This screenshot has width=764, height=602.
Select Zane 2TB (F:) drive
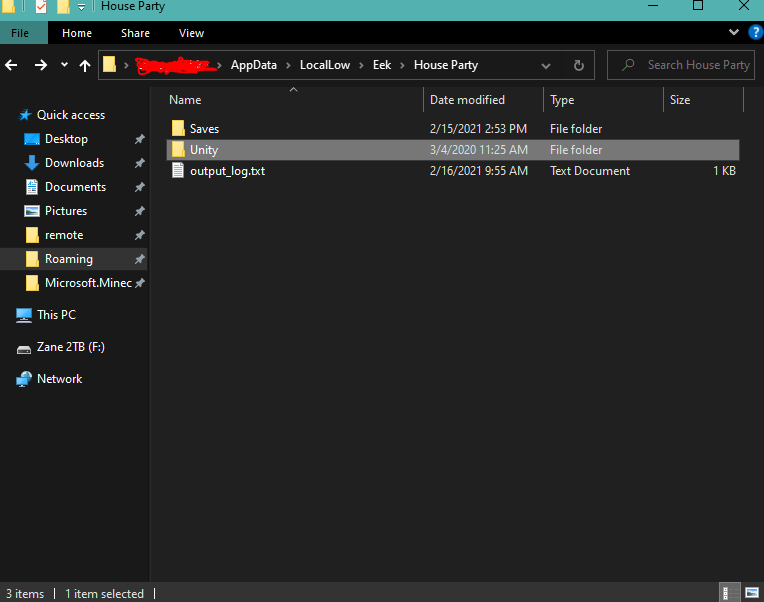(x=70, y=347)
